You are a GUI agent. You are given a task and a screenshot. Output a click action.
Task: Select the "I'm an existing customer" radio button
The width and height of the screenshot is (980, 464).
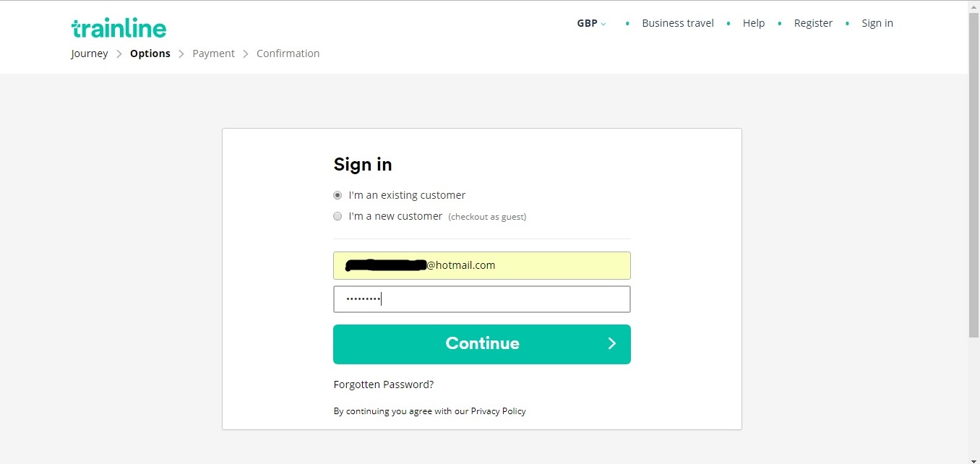[x=338, y=195]
